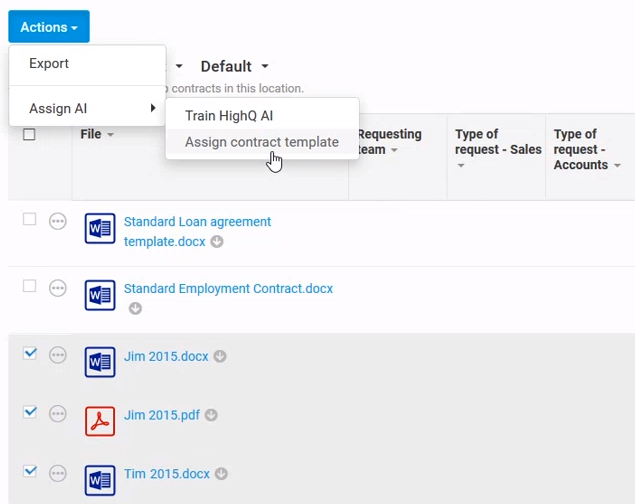Open the Jim 2015.docx file link
The width and height of the screenshot is (635, 504).
click(166, 356)
